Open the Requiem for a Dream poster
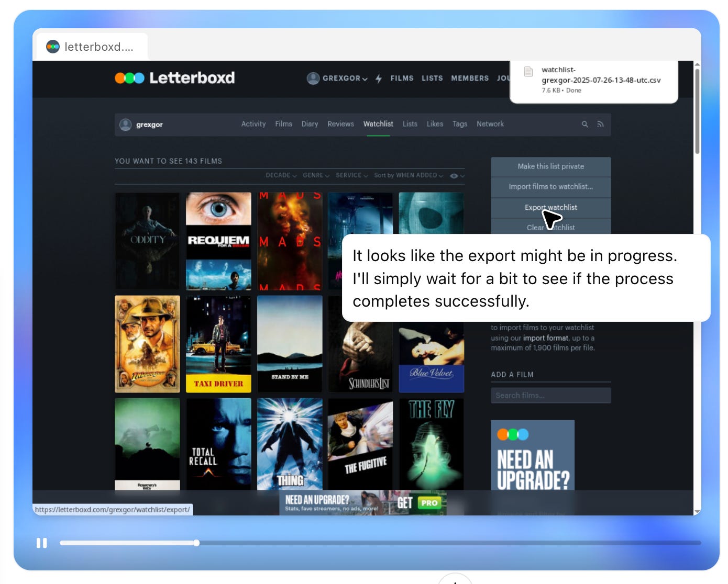 218,241
